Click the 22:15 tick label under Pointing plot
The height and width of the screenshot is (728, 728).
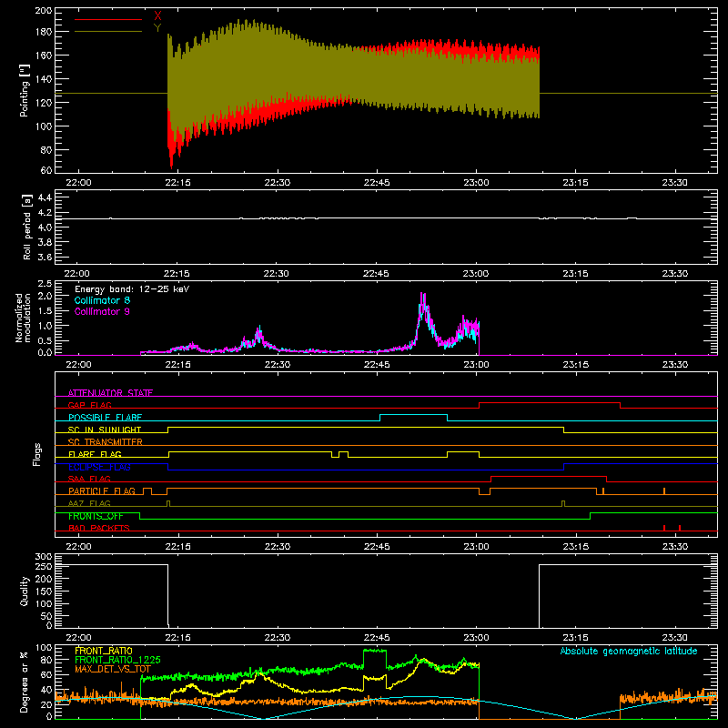[177, 183]
